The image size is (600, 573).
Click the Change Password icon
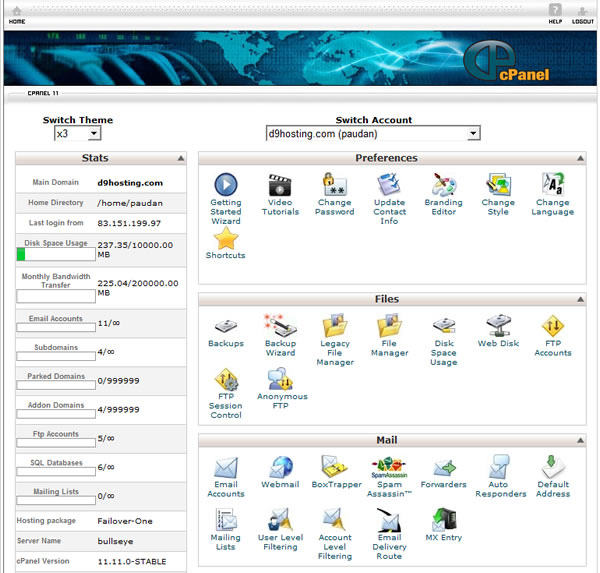334,186
